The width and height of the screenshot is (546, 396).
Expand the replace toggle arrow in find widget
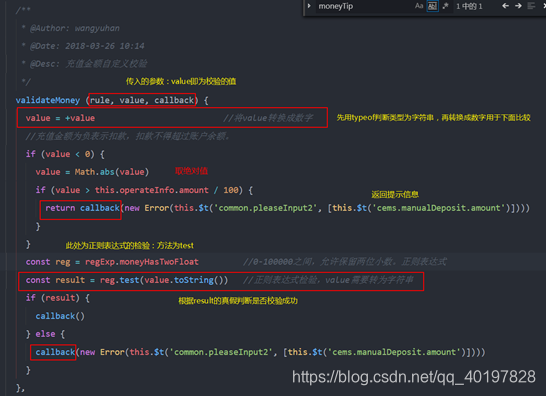(309, 6)
